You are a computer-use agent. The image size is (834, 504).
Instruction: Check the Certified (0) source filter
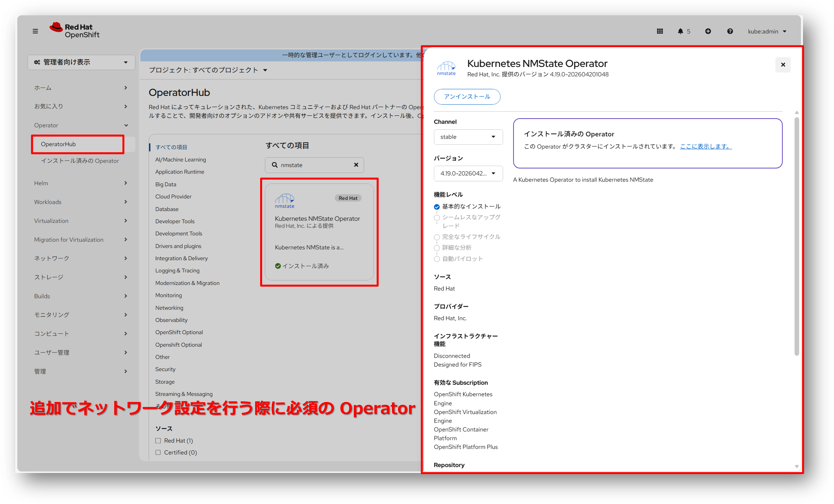click(x=158, y=452)
